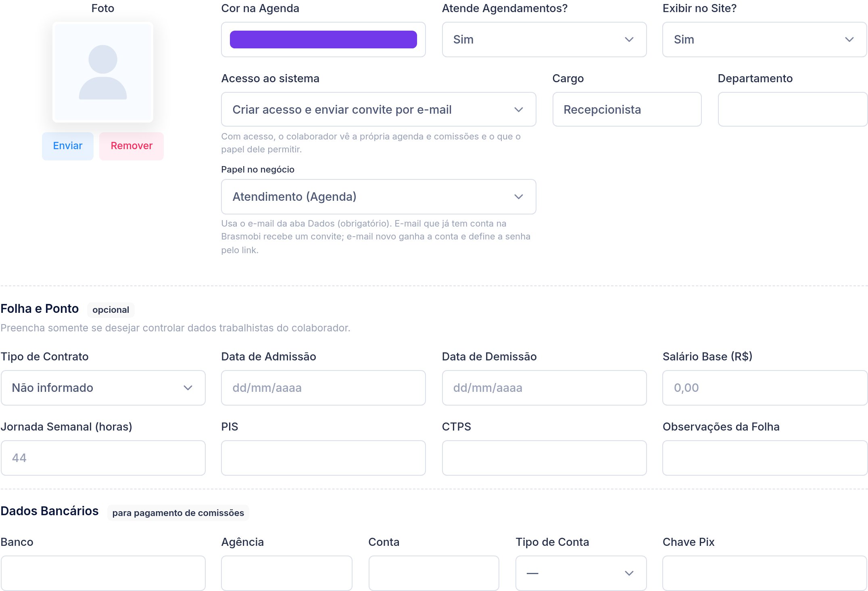Viewport: 868px width, 591px height.
Task: Click the 'Acesso ao sistema' label
Action: pyautogui.click(x=270, y=79)
